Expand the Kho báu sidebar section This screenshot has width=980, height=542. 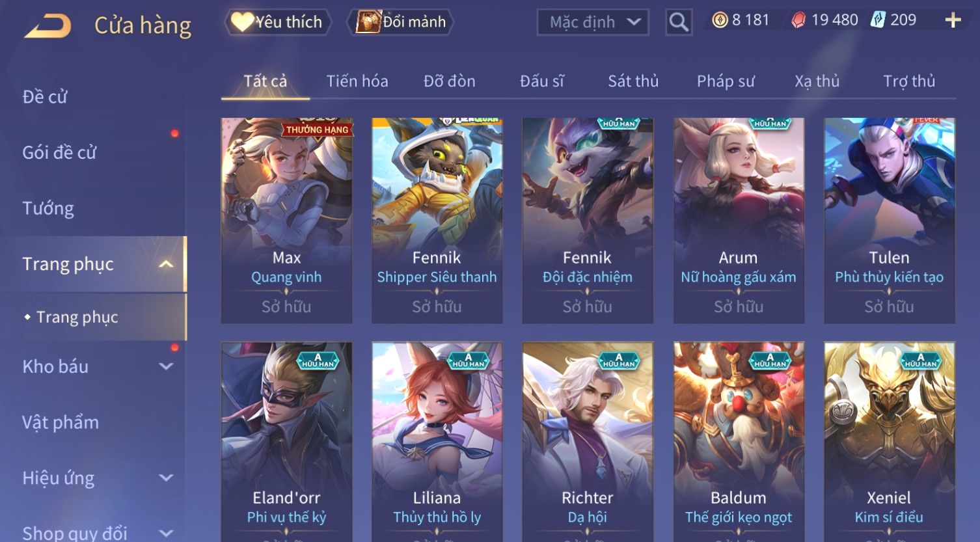click(167, 366)
